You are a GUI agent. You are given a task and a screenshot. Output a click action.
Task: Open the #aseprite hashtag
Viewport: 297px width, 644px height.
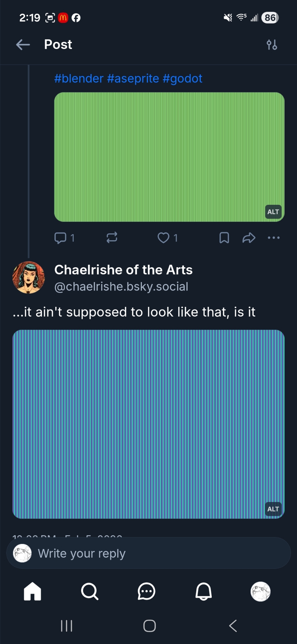coord(133,79)
